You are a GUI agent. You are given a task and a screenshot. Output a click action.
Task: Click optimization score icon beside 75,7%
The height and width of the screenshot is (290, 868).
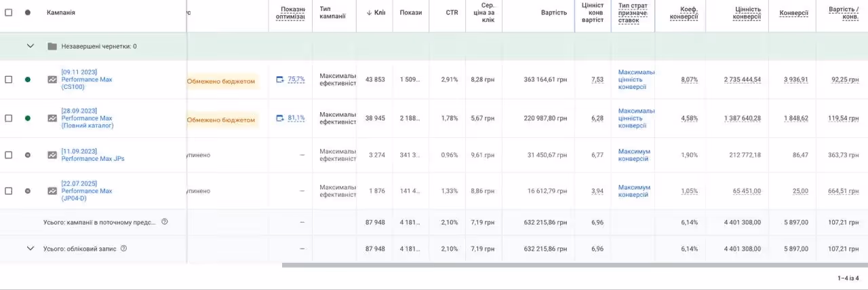point(280,79)
